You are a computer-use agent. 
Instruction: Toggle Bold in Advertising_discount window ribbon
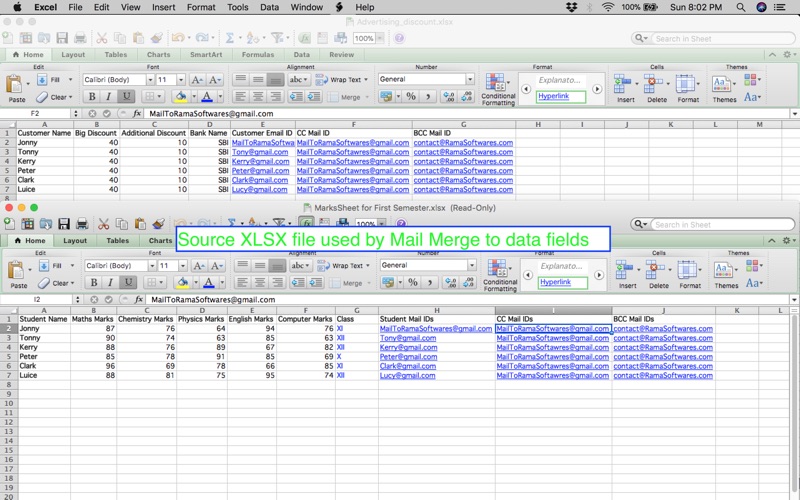[x=92, y=96]
